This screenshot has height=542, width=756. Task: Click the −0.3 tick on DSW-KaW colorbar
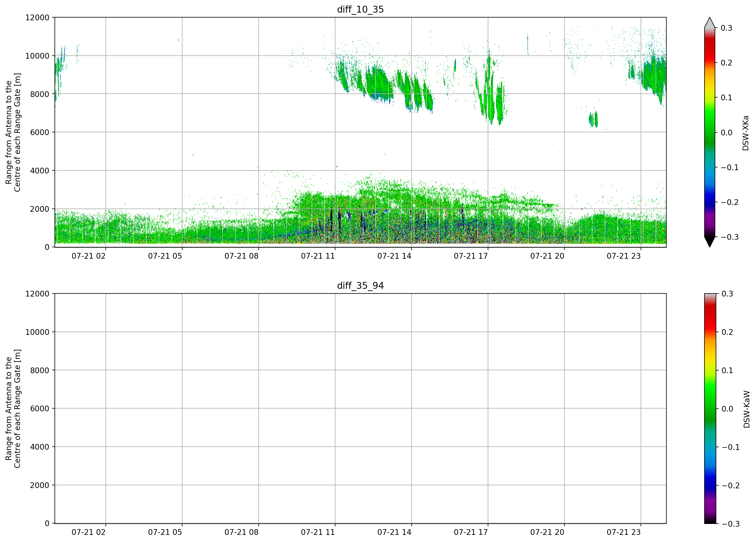pos(731,524)
